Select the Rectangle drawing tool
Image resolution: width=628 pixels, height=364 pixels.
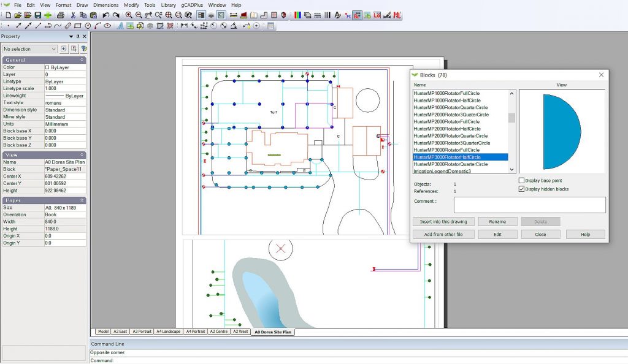coord(78,25)
